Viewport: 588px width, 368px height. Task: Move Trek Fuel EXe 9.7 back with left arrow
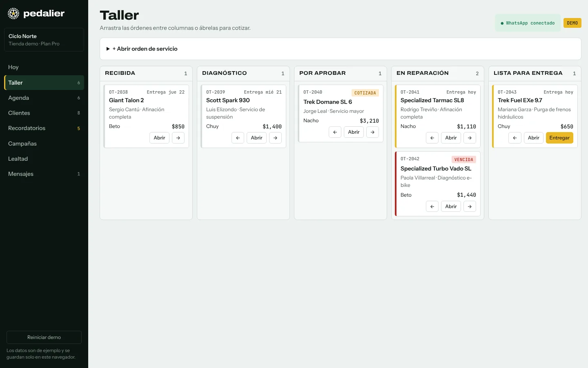click(x=514, y=138)
